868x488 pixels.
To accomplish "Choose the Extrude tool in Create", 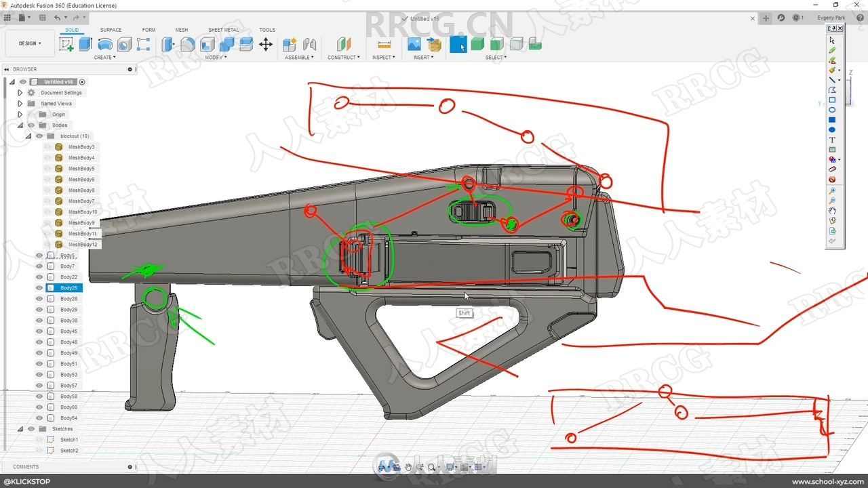I will [85, 44].
